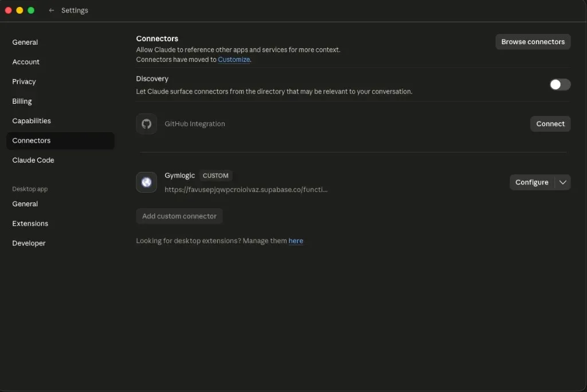Click the Gymlogic connector globe icon
Screen dimensions: 587x392
[x=146, y=182]
